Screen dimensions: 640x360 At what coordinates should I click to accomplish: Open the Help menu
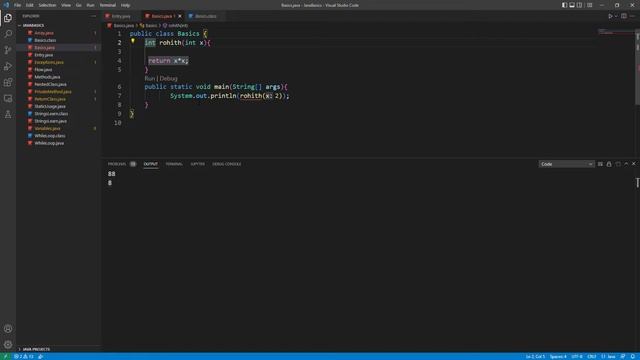pyautogui.click(x=125, y=5)
